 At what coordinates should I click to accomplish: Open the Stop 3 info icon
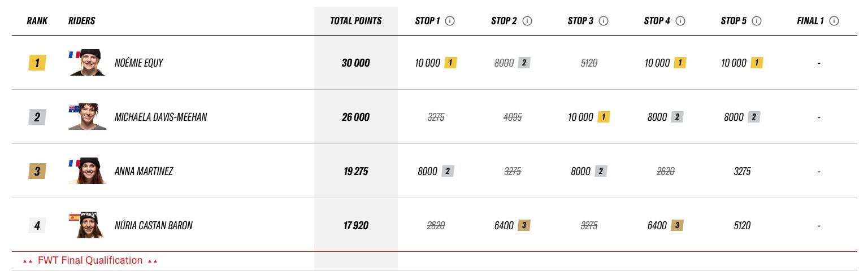tap(604, 21)
